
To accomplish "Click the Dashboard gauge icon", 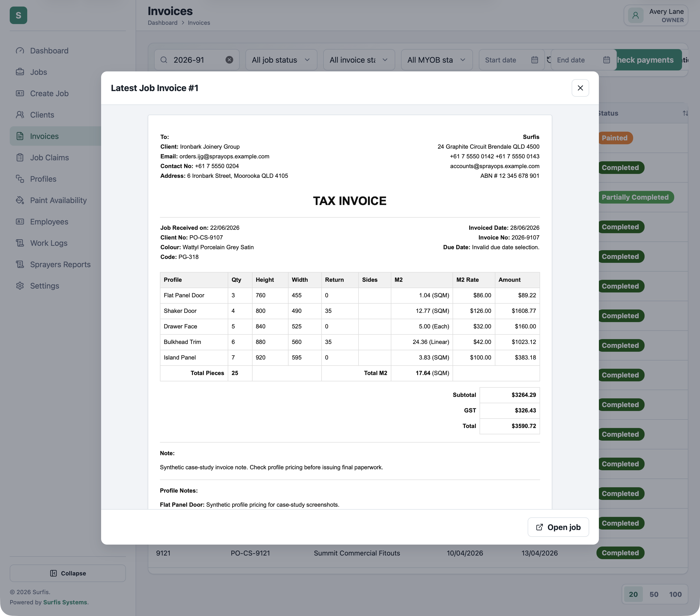I will point(20,51).
